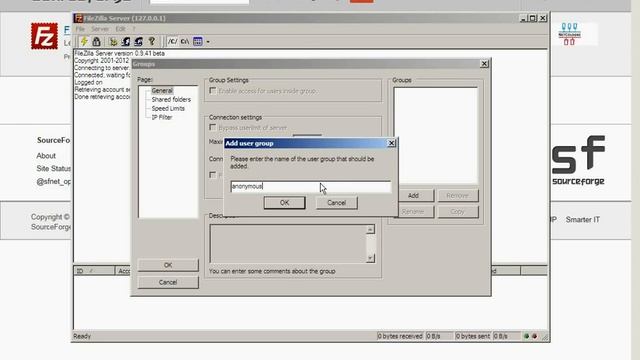Click OK in the Groups dialog
Viewport: 640px width, 360px height.
168,265
